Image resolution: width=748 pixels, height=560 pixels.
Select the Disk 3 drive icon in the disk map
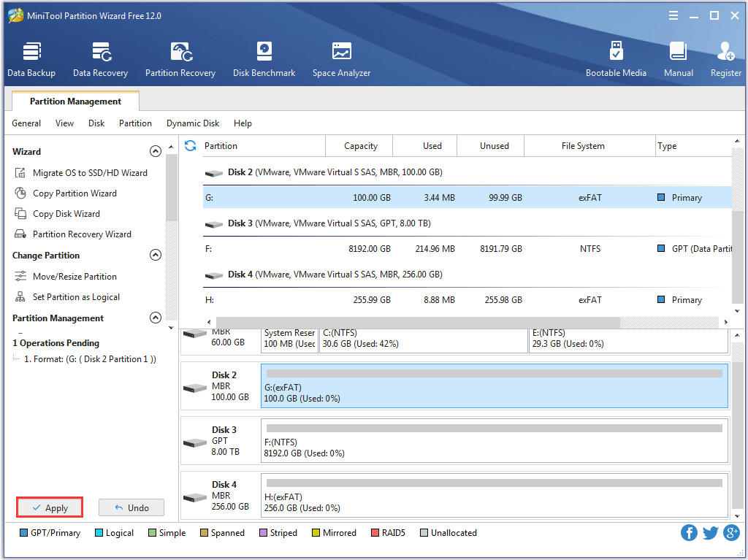(x=194, y=443)
